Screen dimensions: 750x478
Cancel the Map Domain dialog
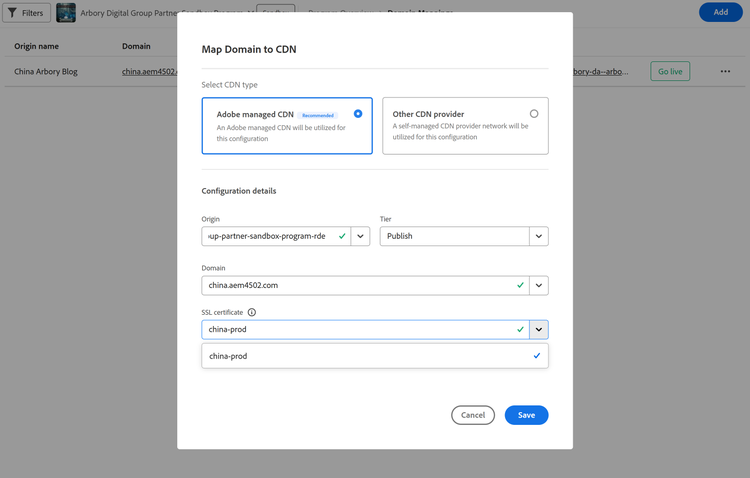(473, 415)
